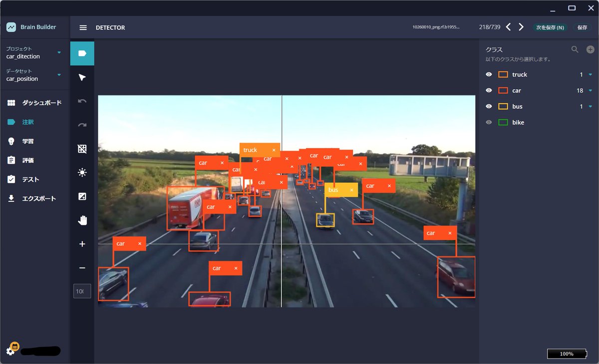599x364 pixels.
Task: Open the hamburger menu next to DETECTOR
Action: point(83,27)
